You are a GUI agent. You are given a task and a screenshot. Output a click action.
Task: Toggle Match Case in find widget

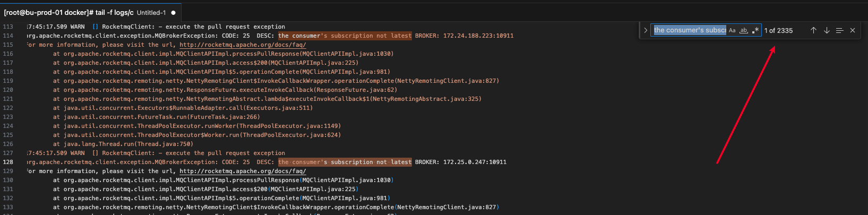732,30
